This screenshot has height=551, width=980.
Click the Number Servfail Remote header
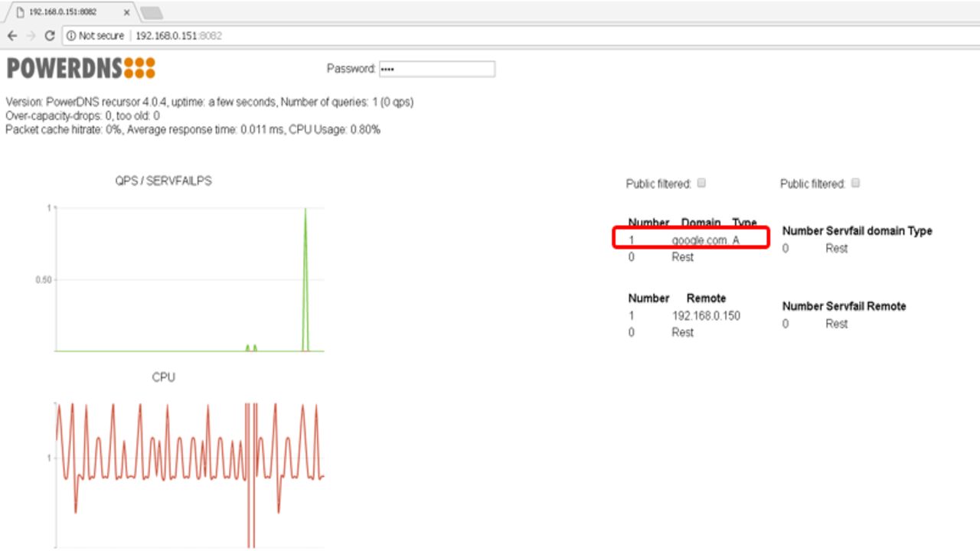(x=844, y=306)
